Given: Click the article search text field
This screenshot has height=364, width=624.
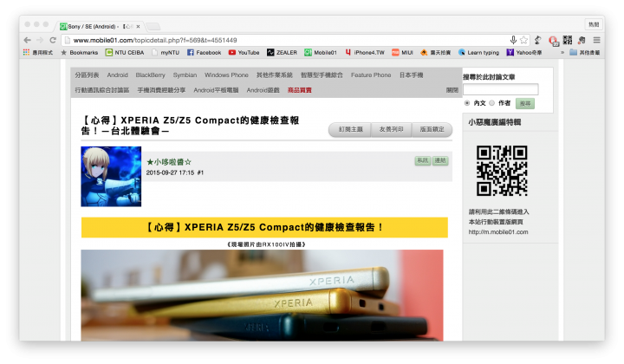Looking at the screenshot, I should click(x=501, y=89).
